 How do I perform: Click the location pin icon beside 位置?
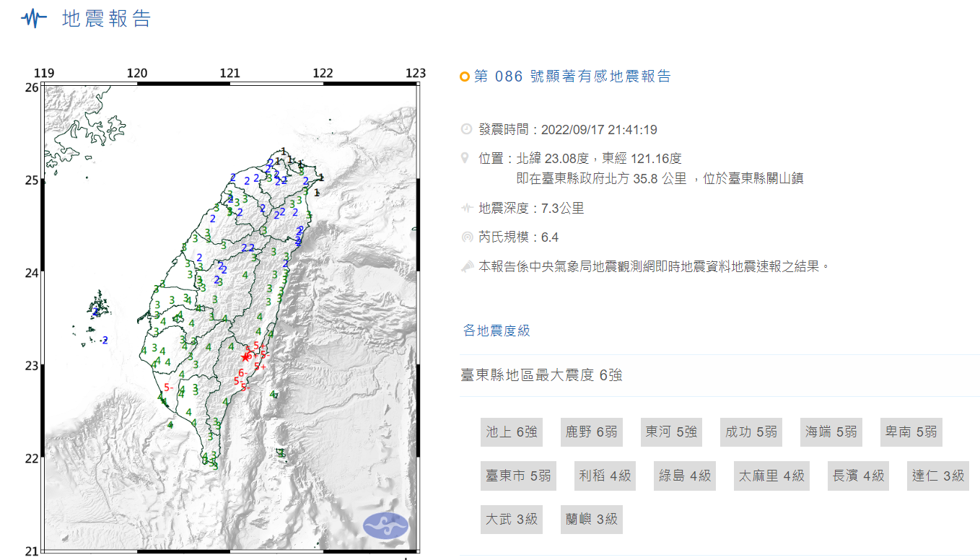point(466,158)
